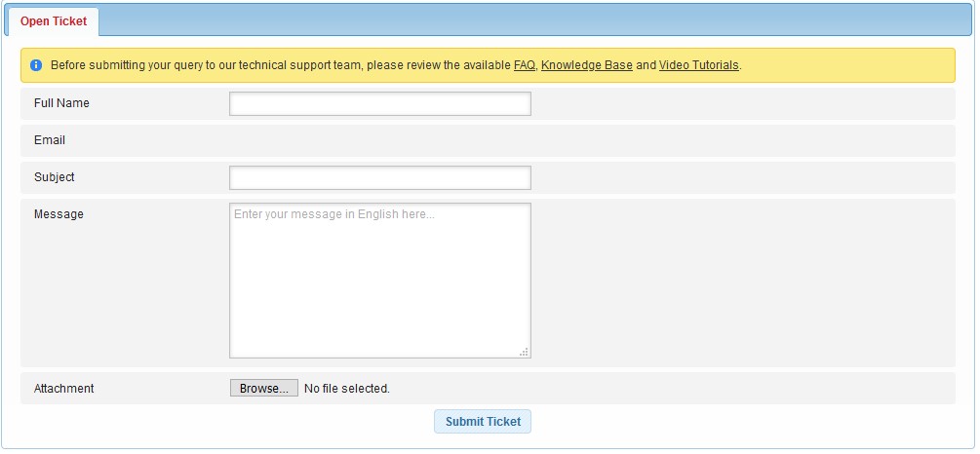Focus the Full Name text field
This screenshot has height=454, width=980.
[x=379, y=103]
